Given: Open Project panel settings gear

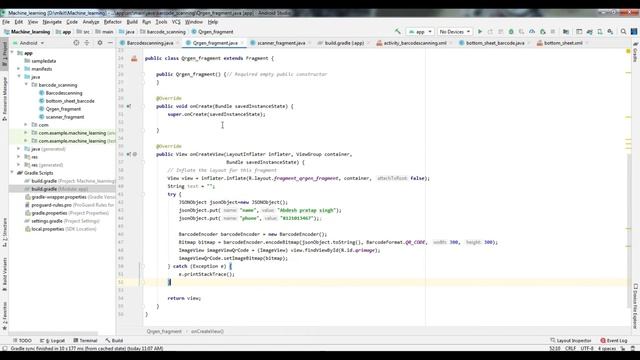Looking at the screenshot, I should tap(100, 42).
